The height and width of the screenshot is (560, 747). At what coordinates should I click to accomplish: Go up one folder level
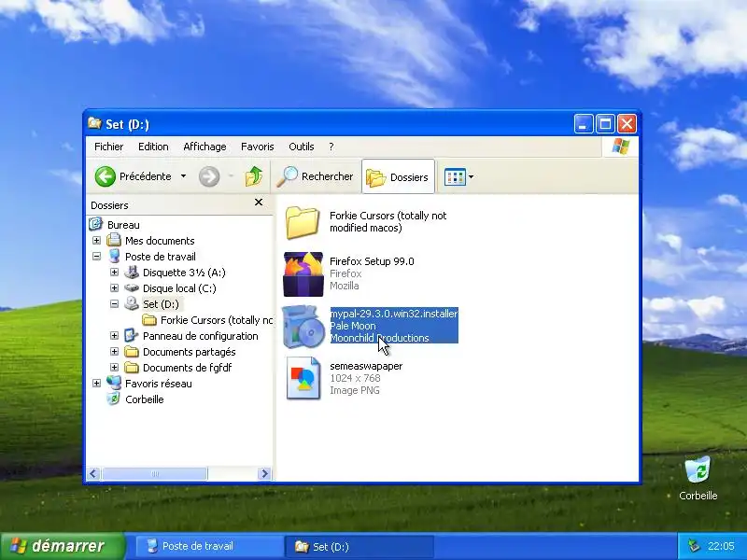coord(254,176)
